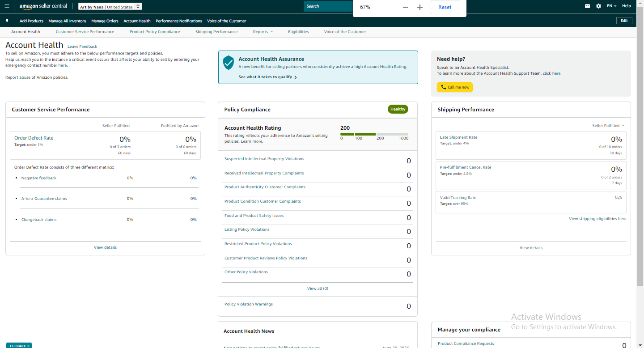Click View shipping eligibilities here
Image resolution: width=644 pixels, height=348 pixels.
[597, 219]
